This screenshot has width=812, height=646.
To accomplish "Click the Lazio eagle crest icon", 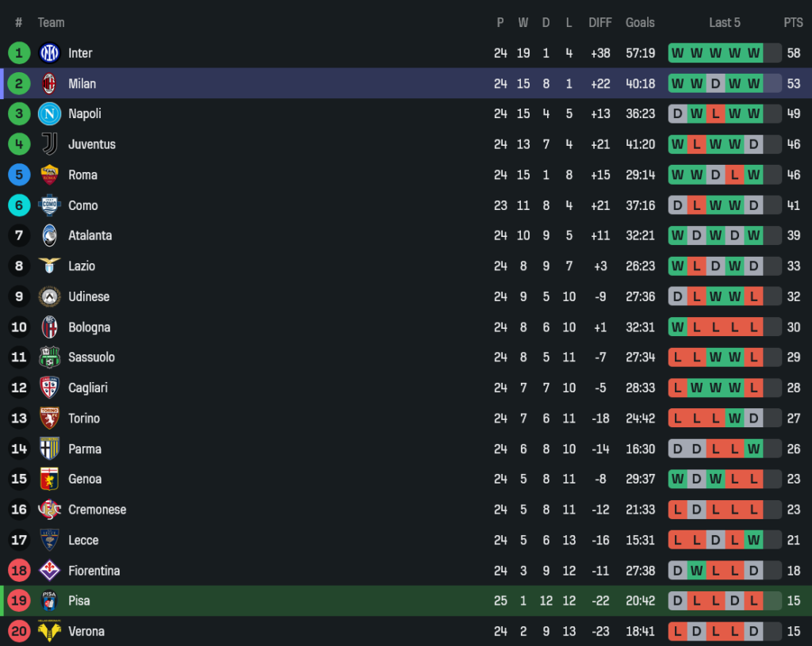I will [49, 266].
